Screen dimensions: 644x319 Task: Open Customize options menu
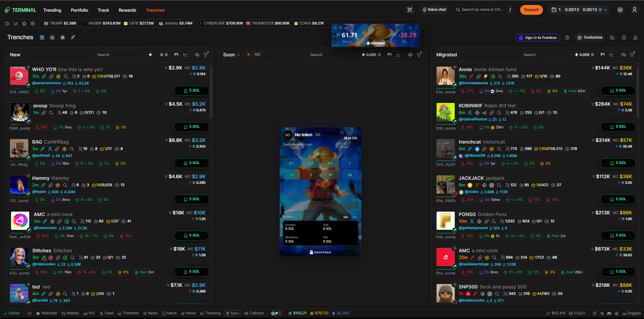[590, 38]
